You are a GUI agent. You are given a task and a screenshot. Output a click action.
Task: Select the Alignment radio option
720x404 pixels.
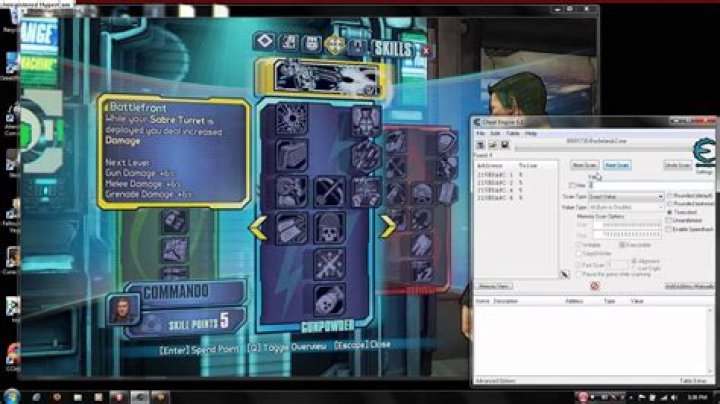point(634,261)
